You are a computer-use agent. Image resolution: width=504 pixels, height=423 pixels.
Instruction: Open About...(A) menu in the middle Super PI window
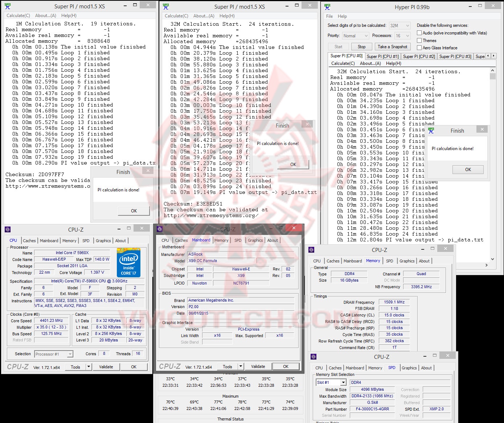tap(204, 16)
